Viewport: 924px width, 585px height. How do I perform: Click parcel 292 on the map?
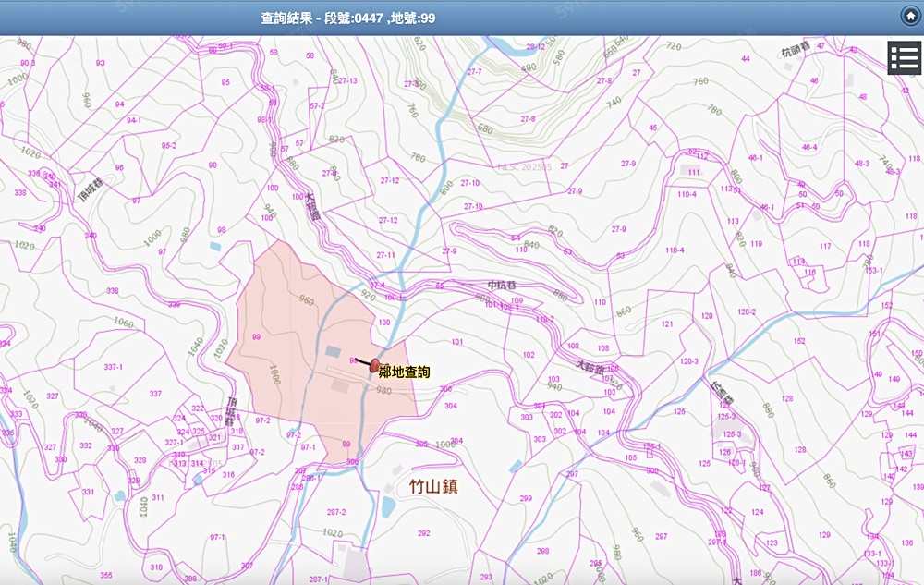tap(423, 533)
